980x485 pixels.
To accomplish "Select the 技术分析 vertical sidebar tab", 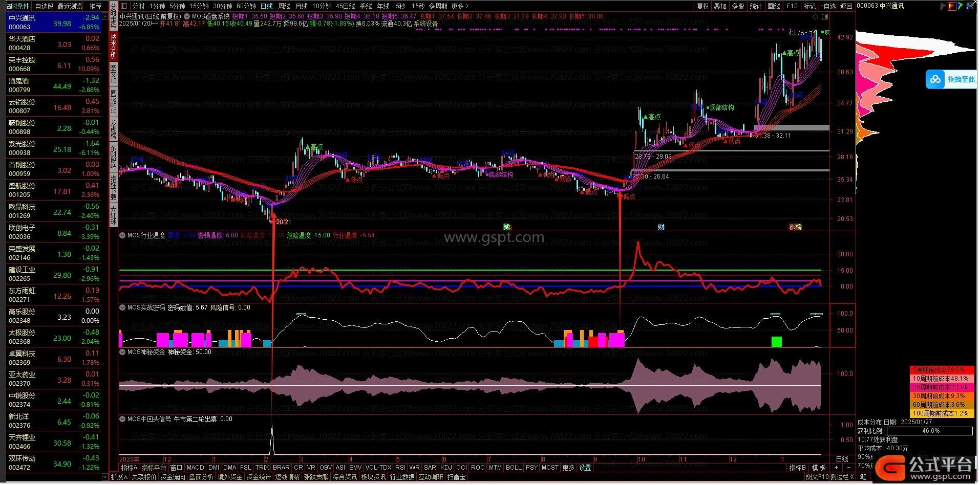I will pos(113,46).
